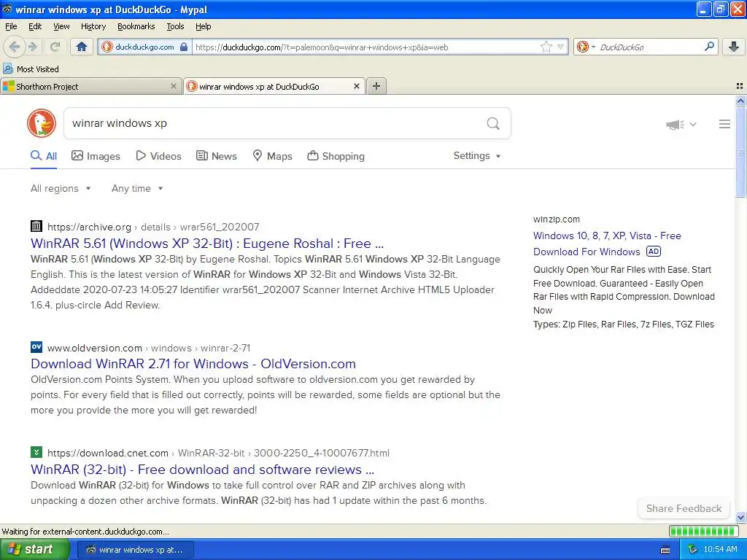Click the www.oldversion.com result URL
Viewport: 747px width, 560px height.
pos(149,348)
